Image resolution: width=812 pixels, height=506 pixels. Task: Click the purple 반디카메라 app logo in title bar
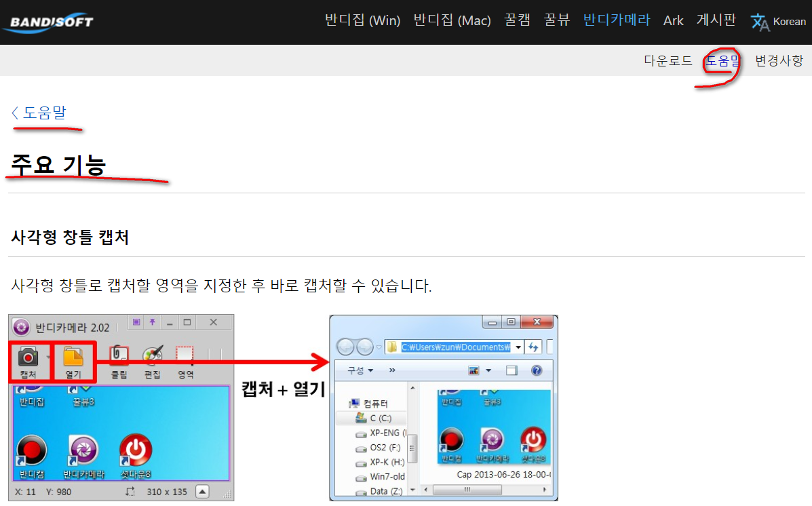[21, 327]
